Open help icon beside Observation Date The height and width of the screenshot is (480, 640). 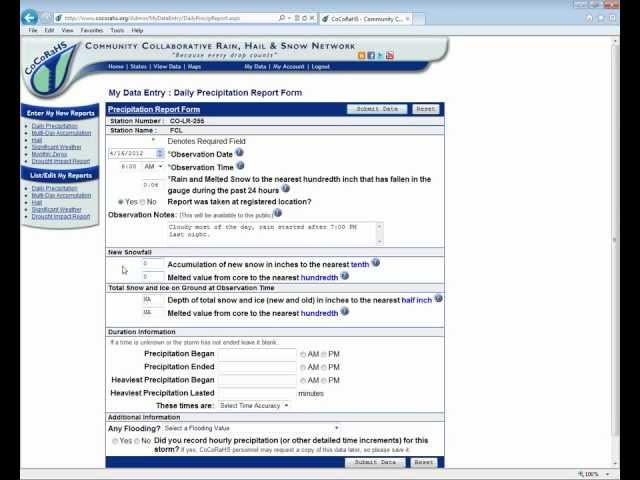[x=240, y=153]
